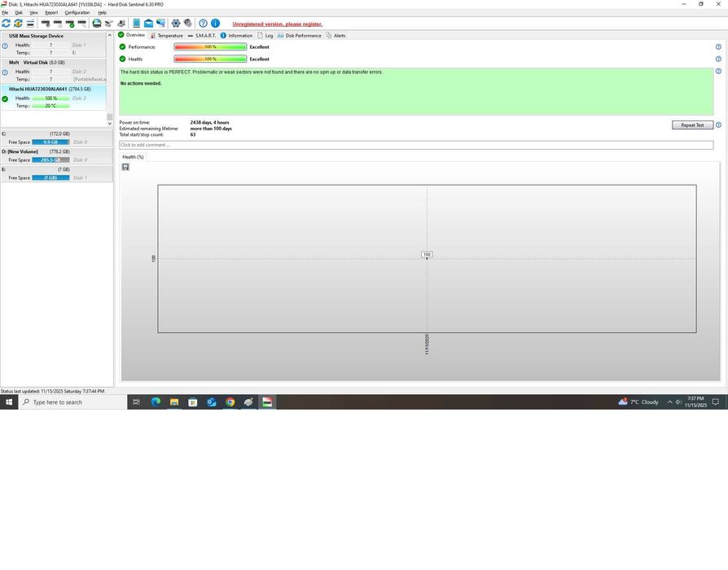Select the USB Mass Storage Device disk

coord(54,45)
